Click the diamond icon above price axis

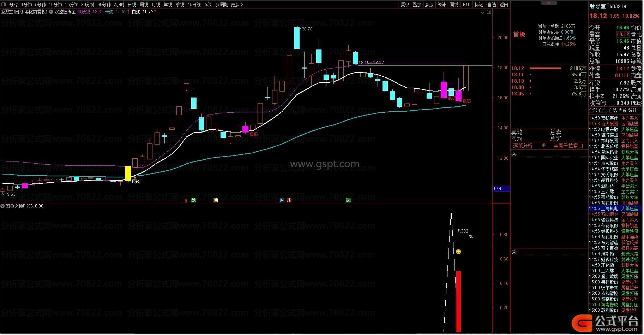point(483,12)
